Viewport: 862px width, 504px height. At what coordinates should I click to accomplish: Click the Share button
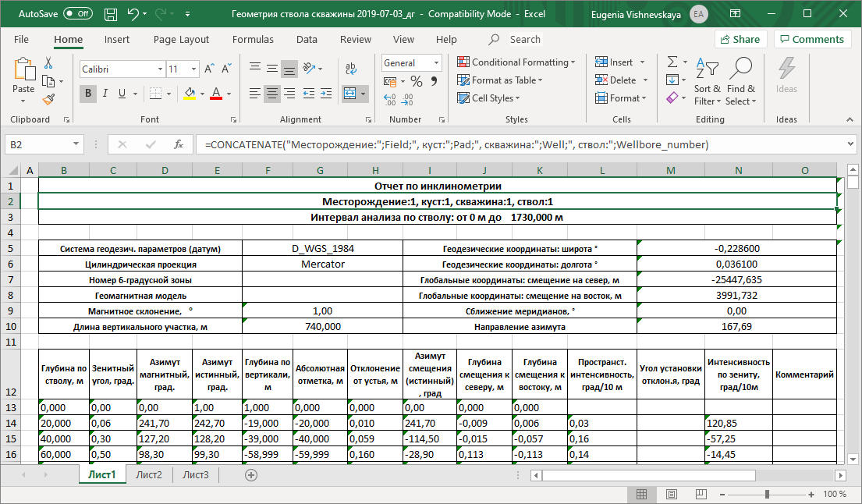point(740,40)
